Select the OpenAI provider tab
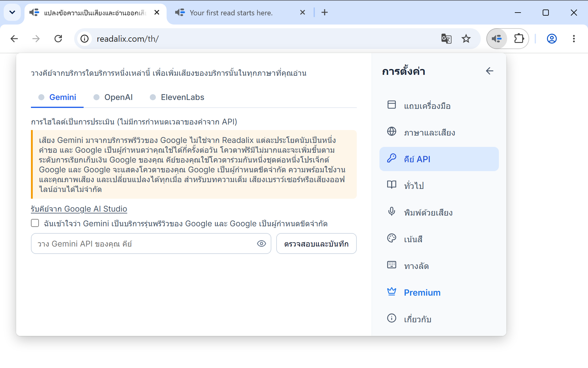The image size is (588, 368). pyautogui.click(x=113, y=98)
